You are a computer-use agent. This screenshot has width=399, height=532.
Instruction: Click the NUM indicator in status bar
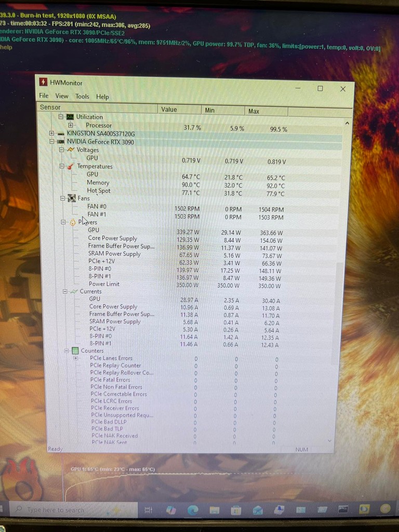[x=302, y=449]
